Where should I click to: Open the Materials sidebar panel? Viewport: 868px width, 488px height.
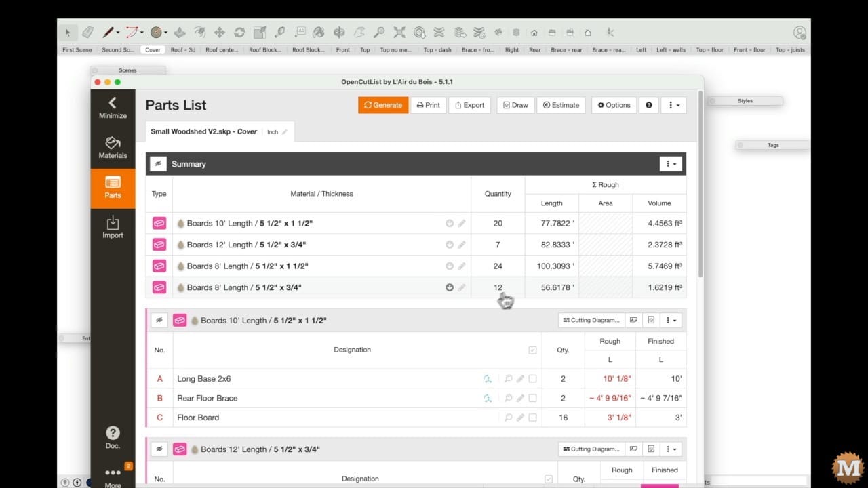click(113, 148)
